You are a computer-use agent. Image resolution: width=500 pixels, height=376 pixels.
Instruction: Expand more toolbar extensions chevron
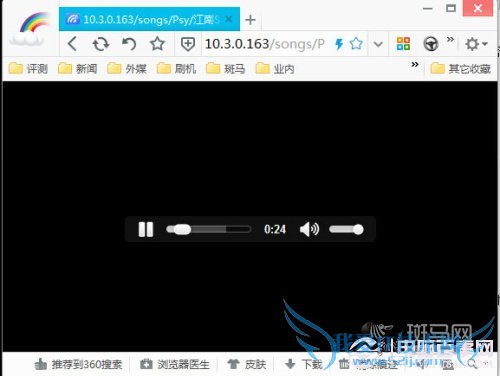[450, 39]
